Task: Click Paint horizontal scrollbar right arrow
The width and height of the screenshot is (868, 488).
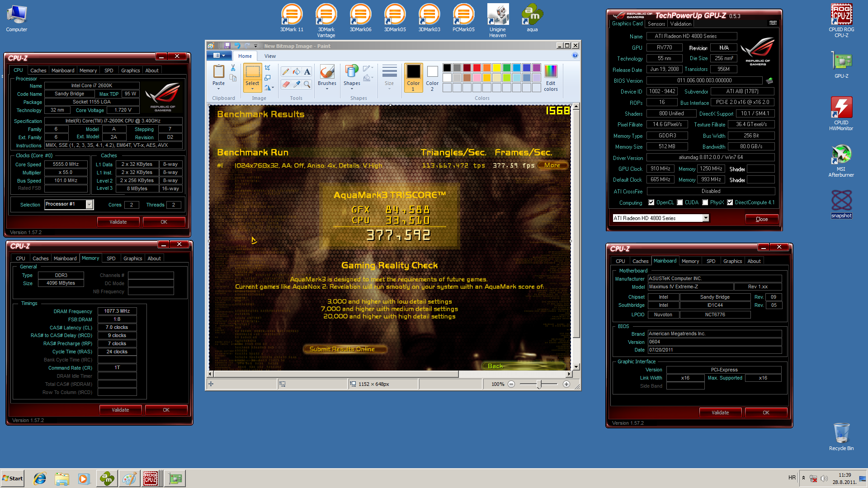Action: [x=569, y=374]
